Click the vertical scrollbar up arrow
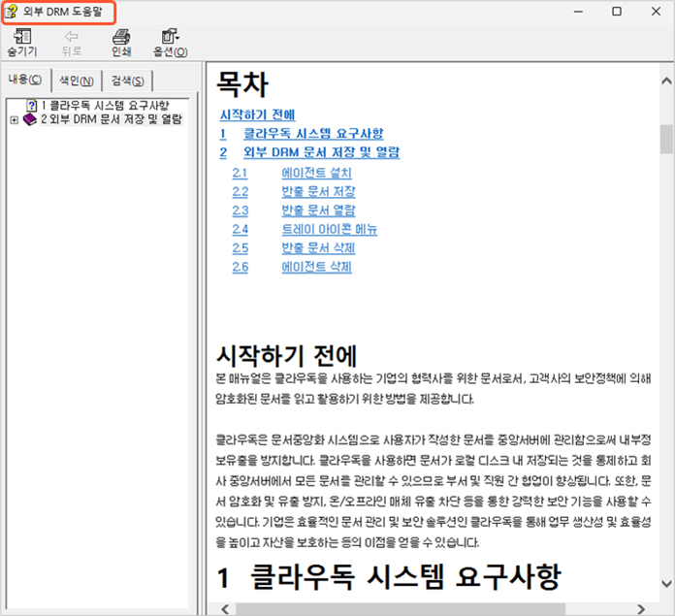 click(666, 81)
